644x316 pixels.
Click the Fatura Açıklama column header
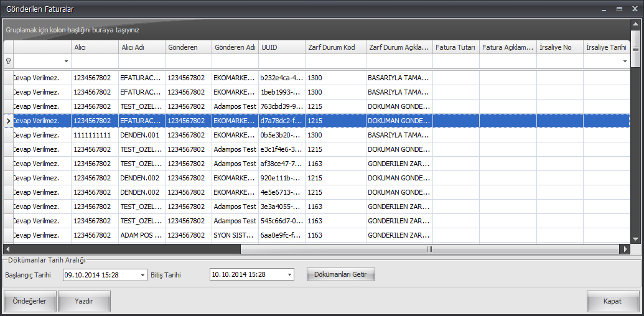click(x=508, y=47)
